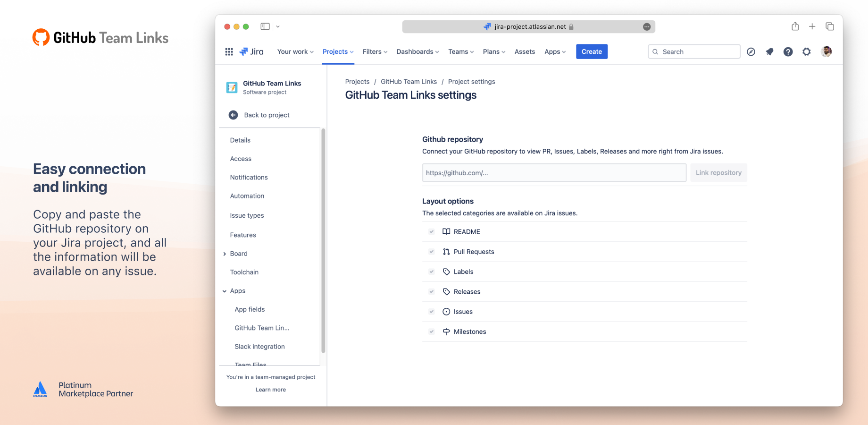Screen dimensions: 868x425
Task: Click Projects breadcrumb link
Action: pyautogui.click(x=357, y=82)
